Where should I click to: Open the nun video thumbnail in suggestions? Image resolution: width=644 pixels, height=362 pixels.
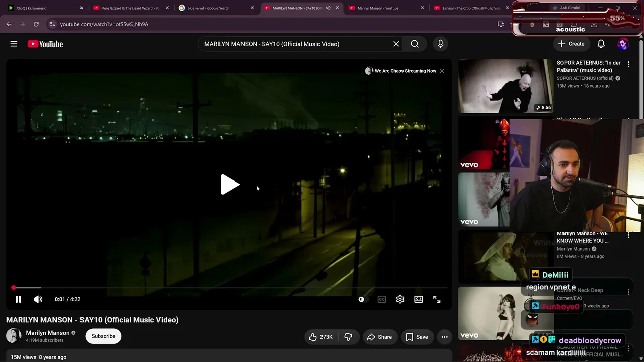tap(506, 256)
